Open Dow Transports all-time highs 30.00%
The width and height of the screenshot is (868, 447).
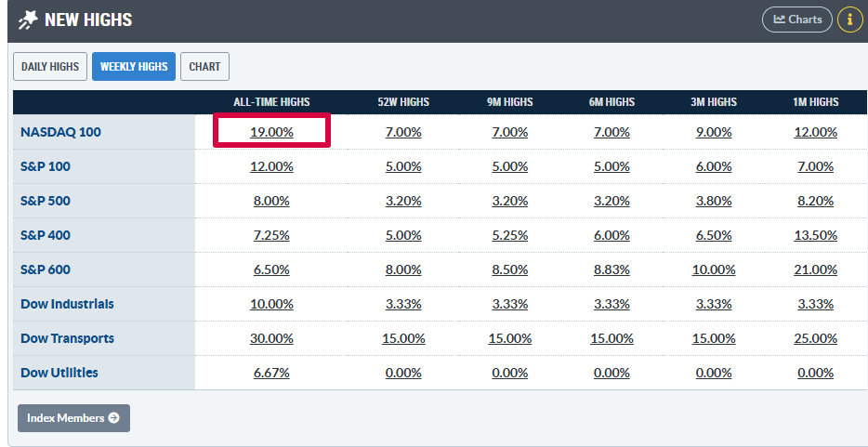point(271,338)
